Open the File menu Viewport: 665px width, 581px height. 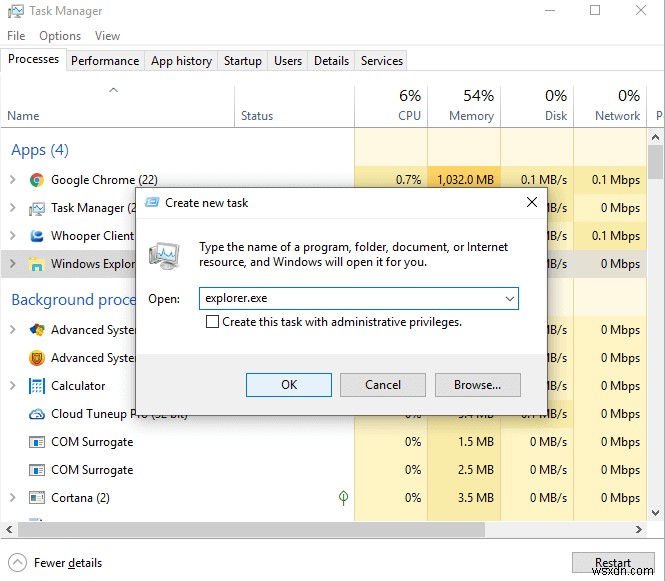click(16, 36)
